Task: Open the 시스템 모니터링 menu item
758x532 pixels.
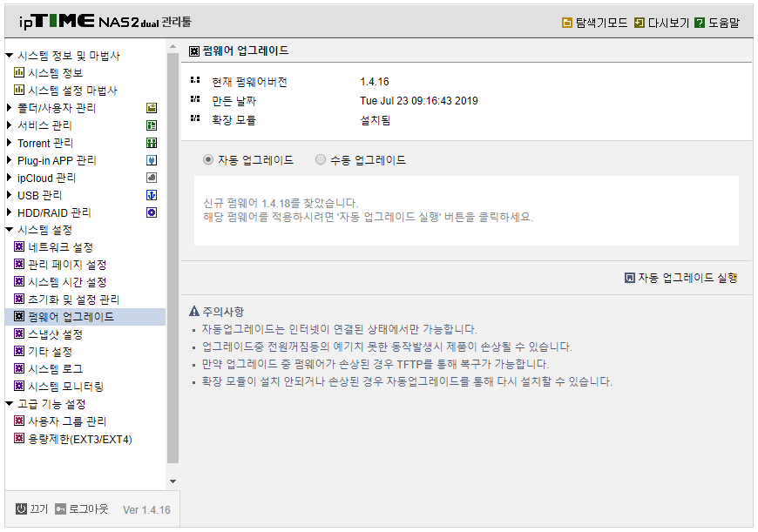Action: click(x=65, y=387)
